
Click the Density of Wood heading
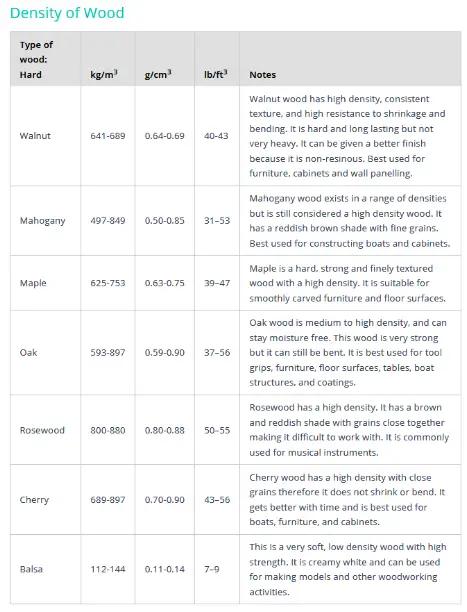67,13
